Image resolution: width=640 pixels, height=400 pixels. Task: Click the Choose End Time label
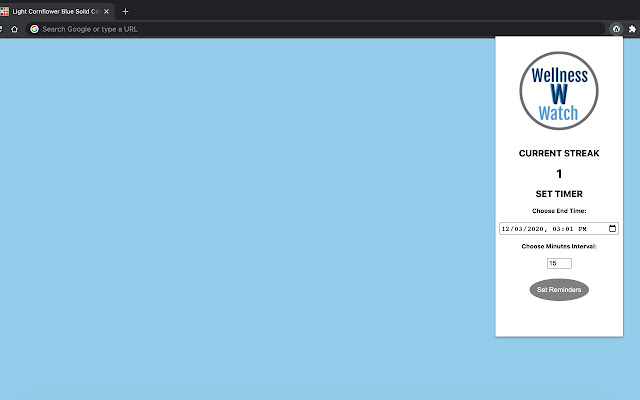[x=559, y=211]
